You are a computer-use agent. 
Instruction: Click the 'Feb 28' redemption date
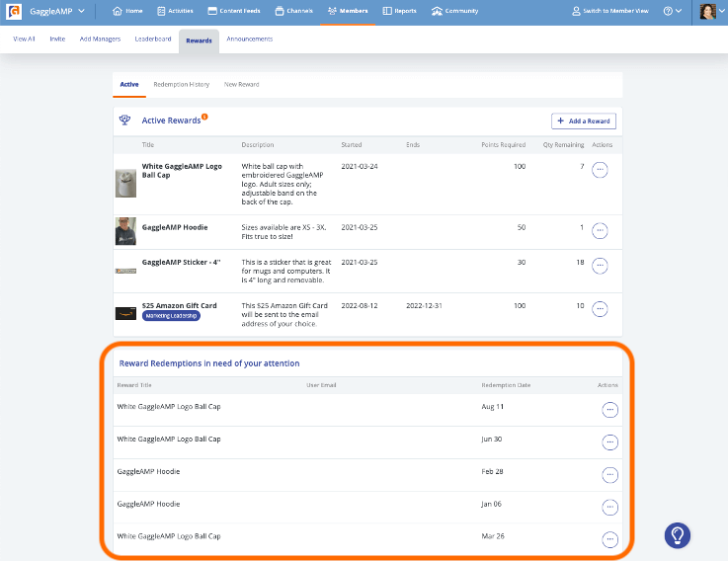492,471
